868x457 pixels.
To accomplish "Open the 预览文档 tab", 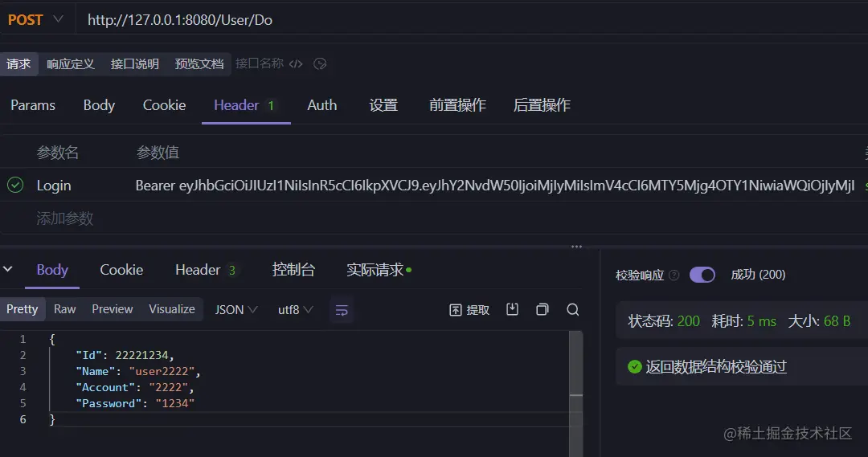I will pos(199,64).
